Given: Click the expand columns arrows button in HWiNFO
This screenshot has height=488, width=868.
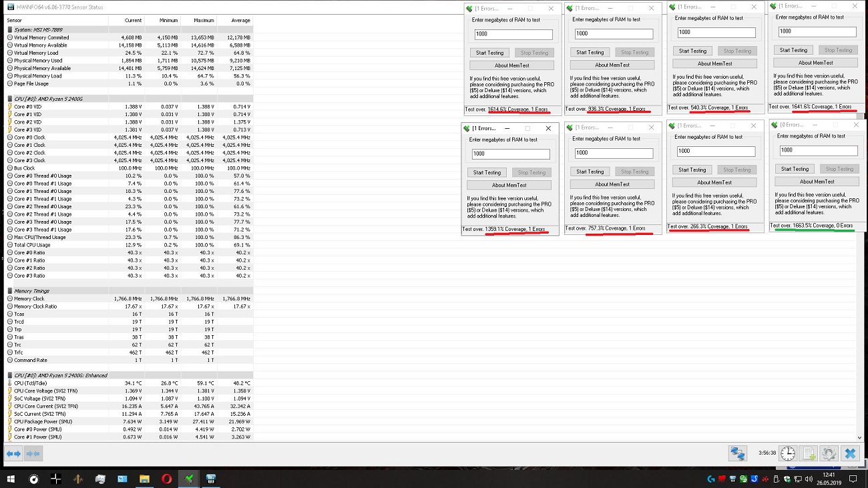Looking at the screenshot, I should tap(14, 454).
